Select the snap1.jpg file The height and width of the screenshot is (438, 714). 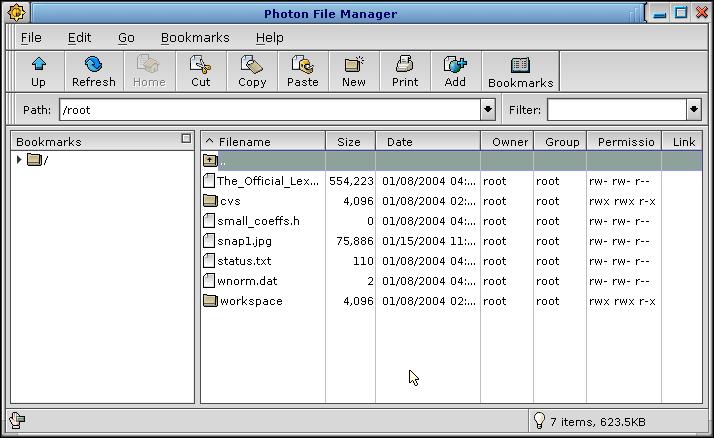pos(244,241)
